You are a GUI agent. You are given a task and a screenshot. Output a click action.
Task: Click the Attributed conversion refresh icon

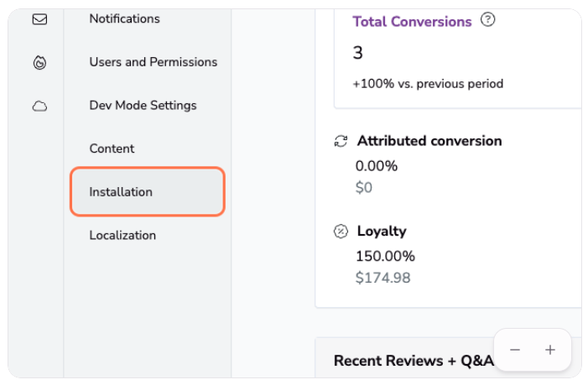pos(341,141)
